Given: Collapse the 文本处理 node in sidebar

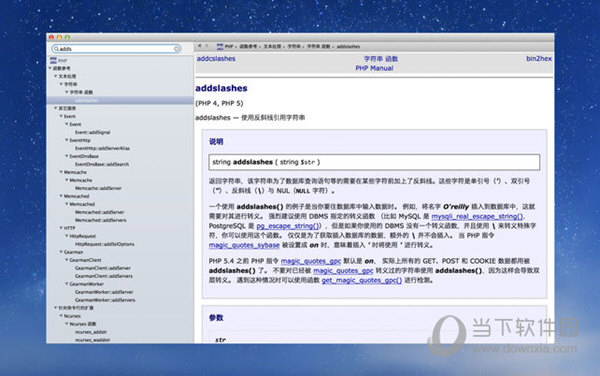Looking at the screenshot, I should [x=55, y=76].
